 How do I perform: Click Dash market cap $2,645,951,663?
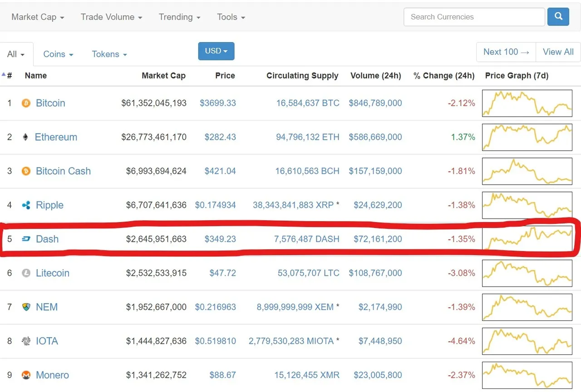156,239
